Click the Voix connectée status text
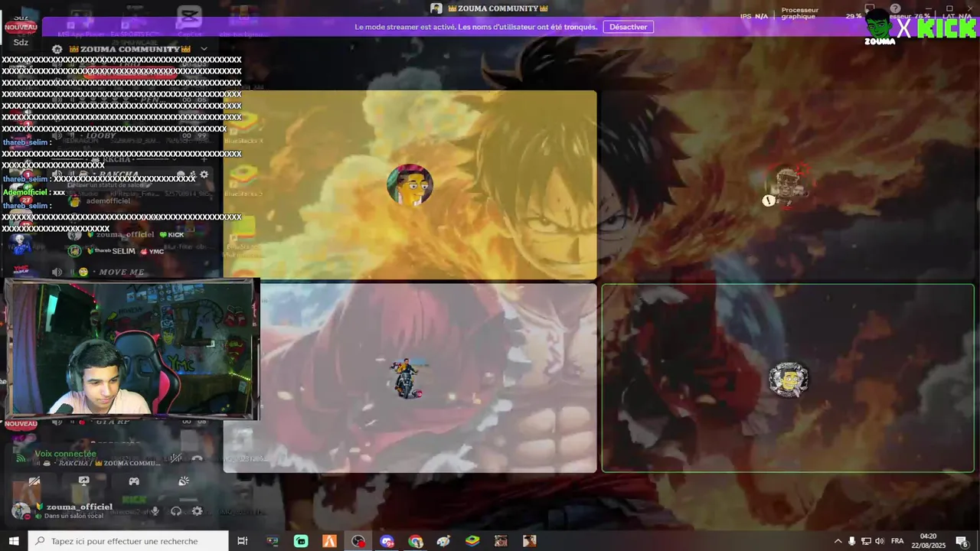This screenshot has height=551, width=980. 65,454
